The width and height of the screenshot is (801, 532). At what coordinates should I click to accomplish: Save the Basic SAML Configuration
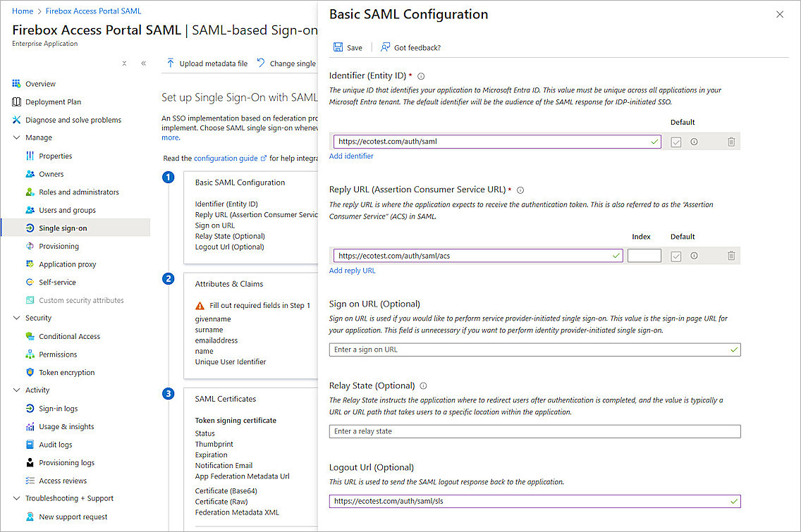(x=348, y=47)
